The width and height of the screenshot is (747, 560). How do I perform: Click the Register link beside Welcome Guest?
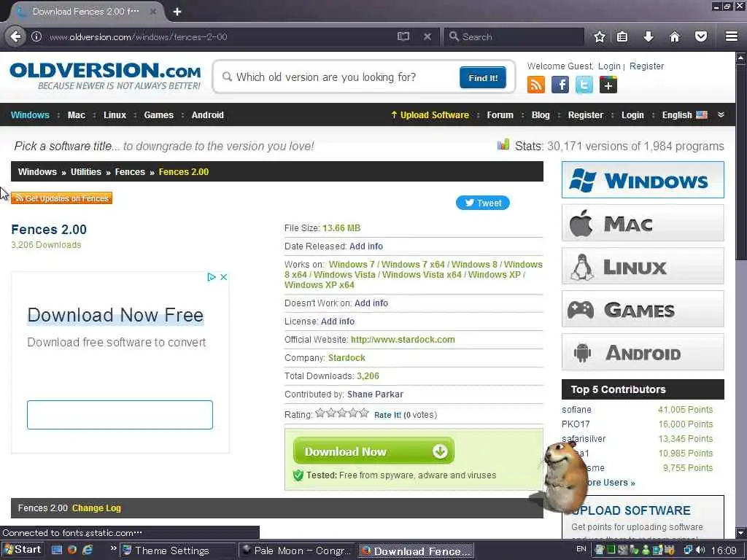646,66
